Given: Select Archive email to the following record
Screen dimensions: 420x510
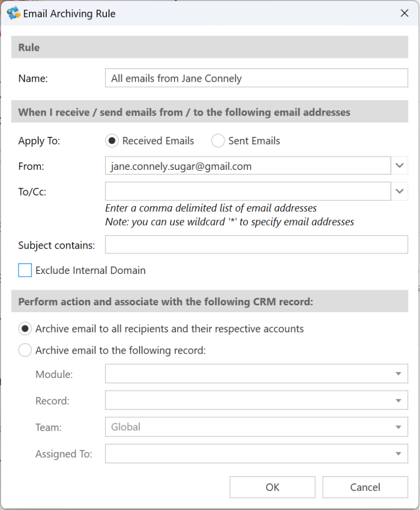Looking at the screenshot, I should tap(25, 350).
